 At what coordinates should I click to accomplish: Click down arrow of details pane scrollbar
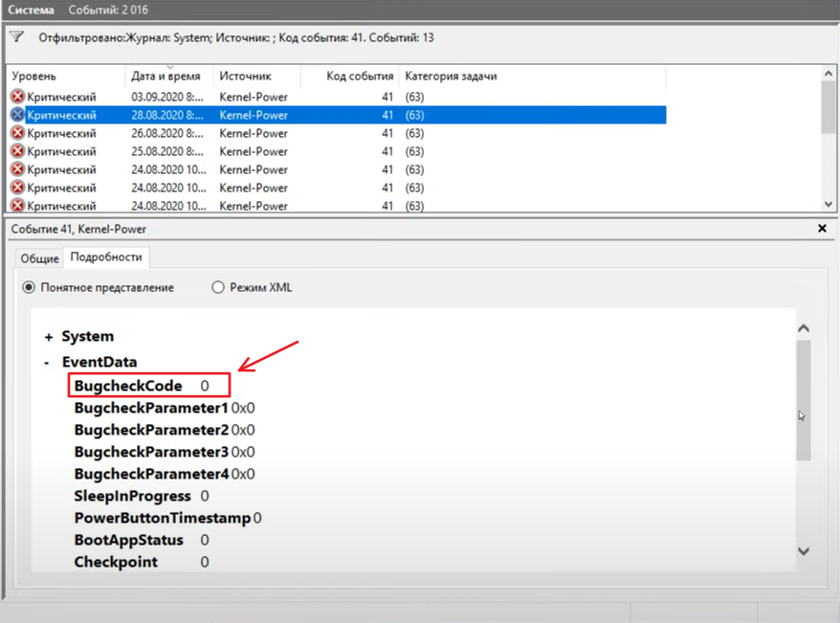click(804, 551)
